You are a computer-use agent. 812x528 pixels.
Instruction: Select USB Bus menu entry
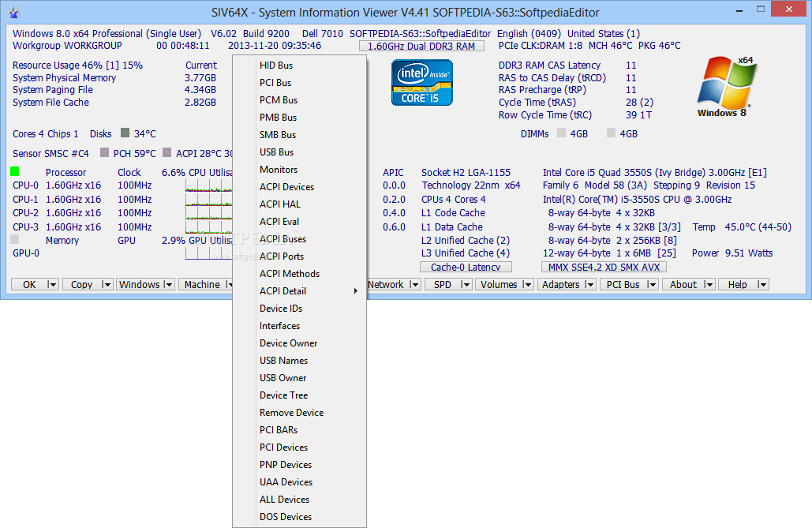[299, 152]
